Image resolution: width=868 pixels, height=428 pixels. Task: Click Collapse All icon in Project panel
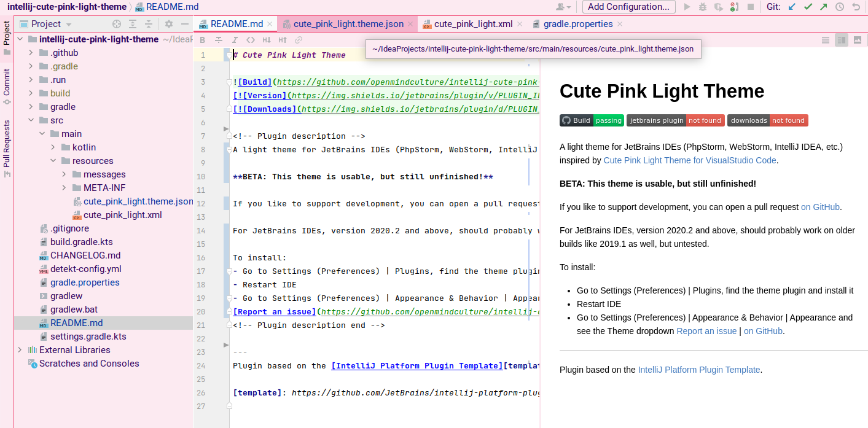(x=149, y=24)
